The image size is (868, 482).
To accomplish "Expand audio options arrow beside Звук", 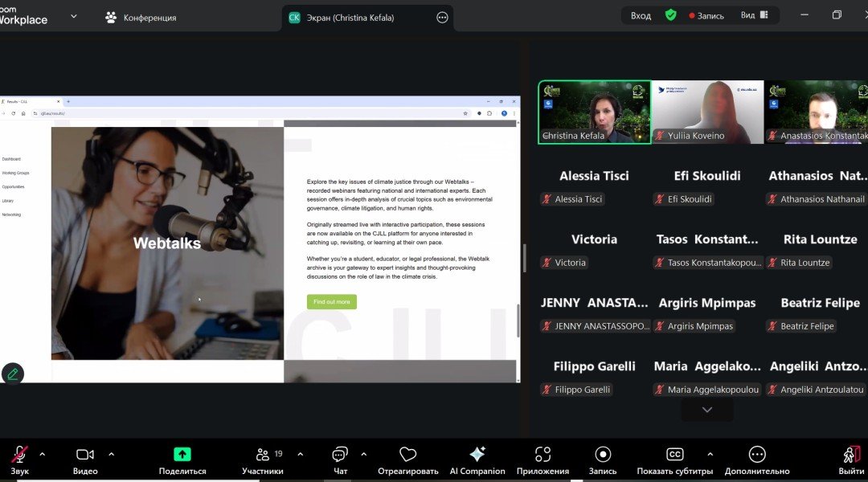I will 43,454.
